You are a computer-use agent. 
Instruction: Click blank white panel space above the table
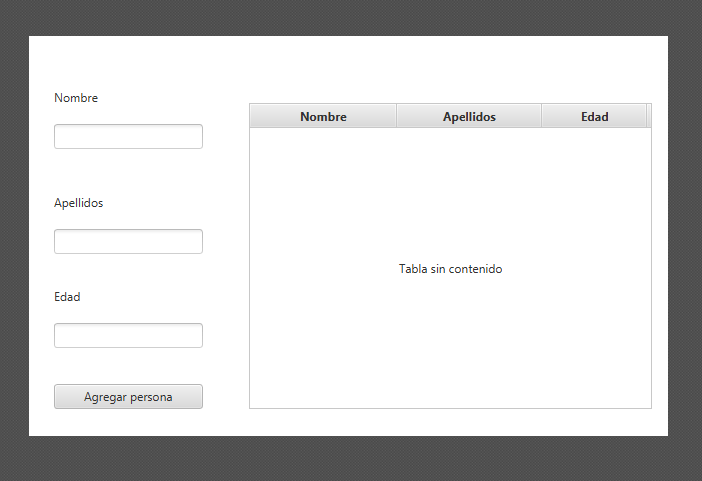[450, 70]
